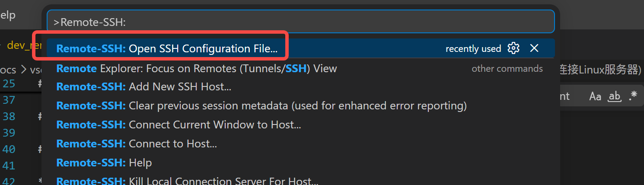Select Remote Explorer: Focus on Remotes View
This screenshot has width=644, height=185.
pyautogui.click(x=300, y=68)
